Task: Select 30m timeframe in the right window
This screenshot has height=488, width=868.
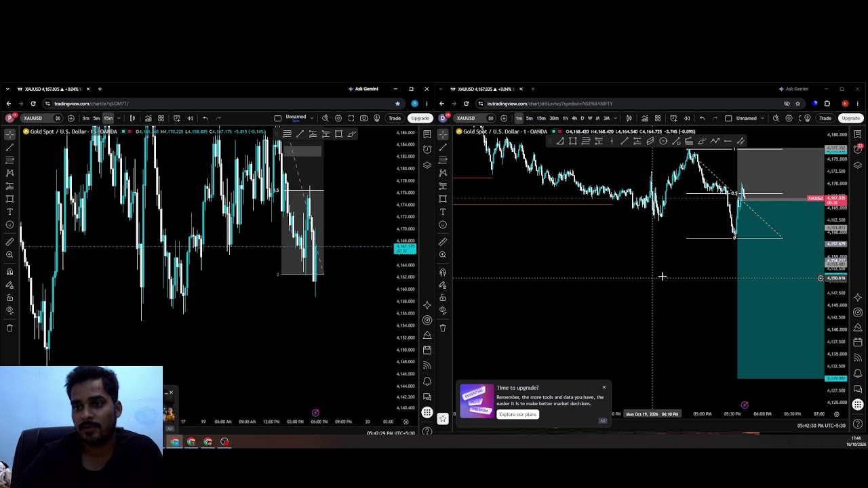Action: [x=554, y=119]
